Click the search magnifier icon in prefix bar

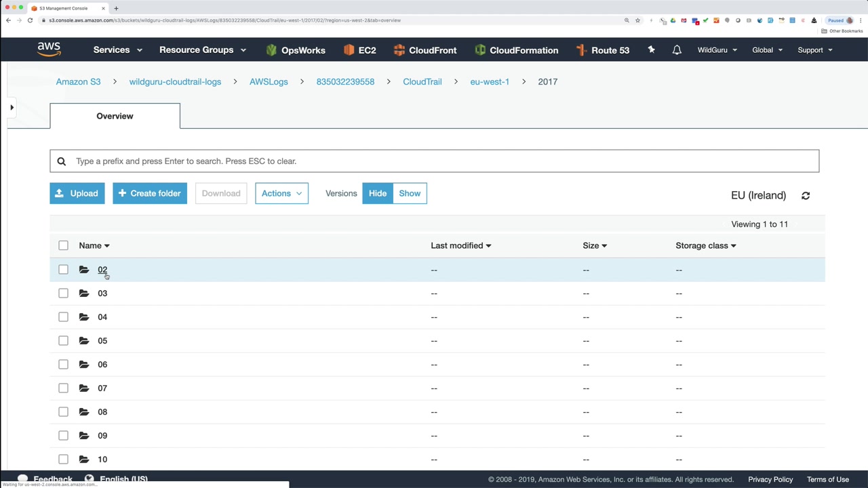point(61,161)
